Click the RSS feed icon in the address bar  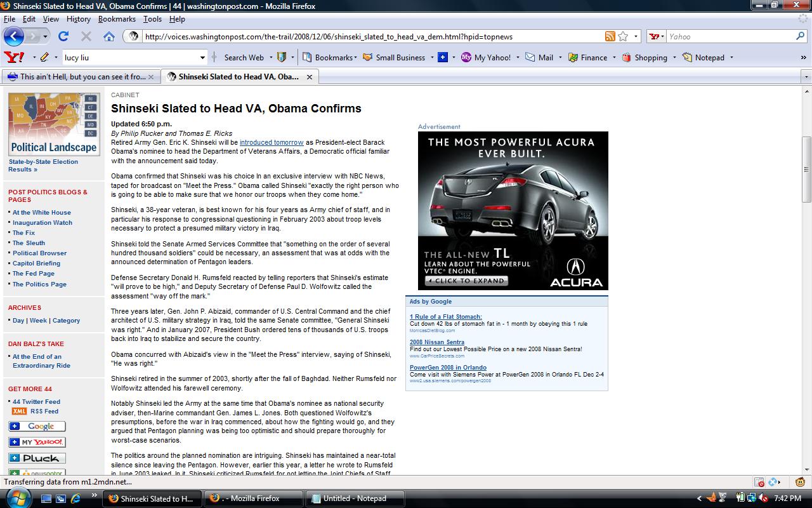pos(610,36)
